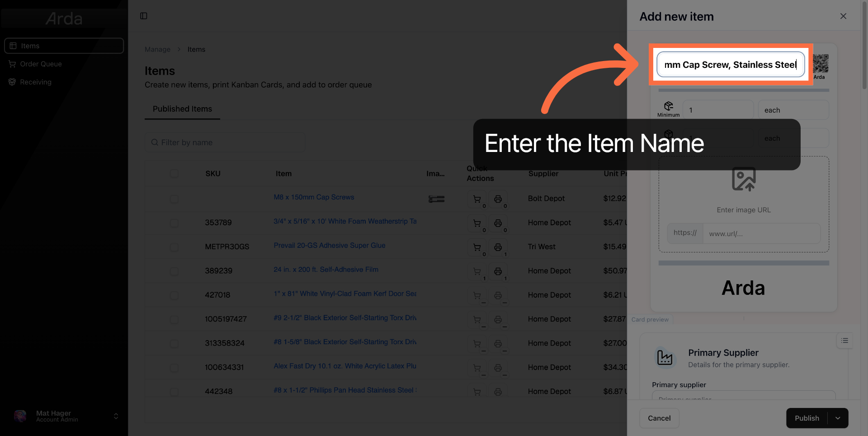This screenshot has width=868, height=436.
Task: Print card for M8 x 150mm Cap Screws
Action: coord(498,199)
